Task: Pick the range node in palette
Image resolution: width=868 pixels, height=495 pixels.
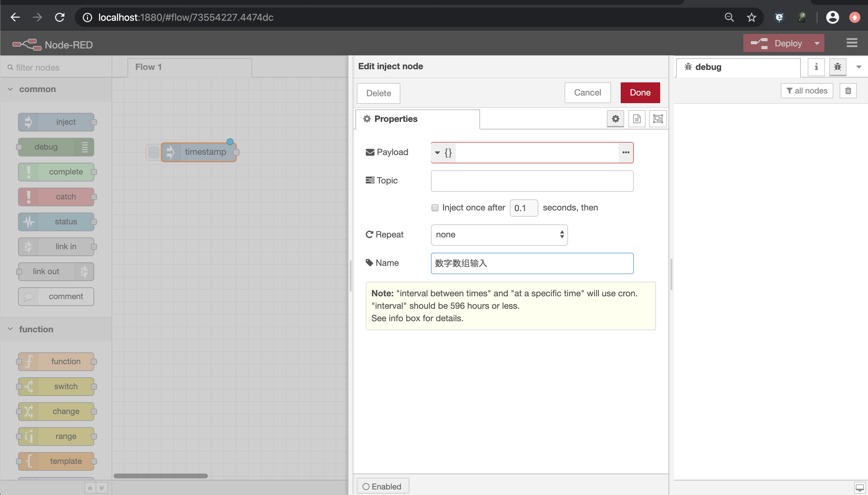Action: 56,436
